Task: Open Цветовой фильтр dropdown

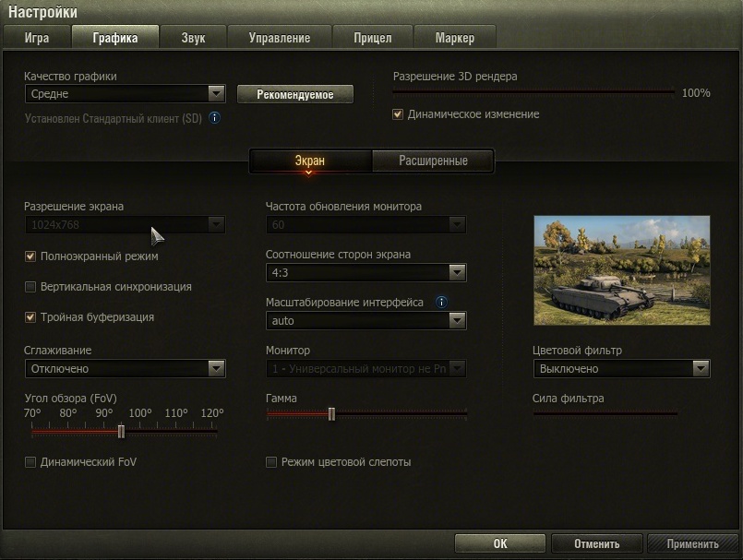Action: coord(621,369)
